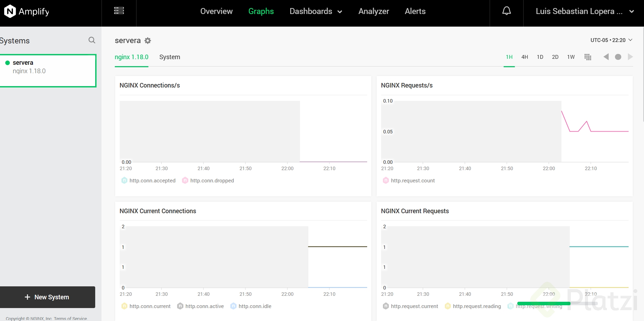
Task: Select the 4H time range
Action: pos(525,57)
